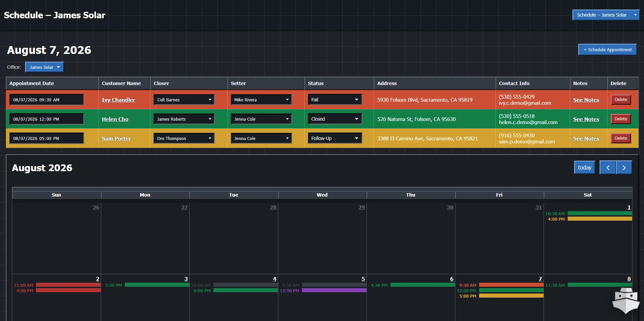Open Ivy Chandler customer link

click(118, 100)
